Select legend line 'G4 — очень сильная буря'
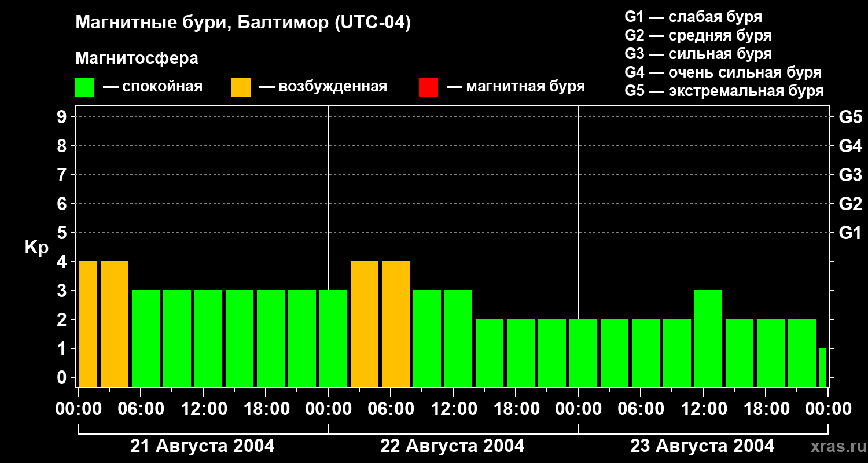Screen dimensions: 868x463 [723, 72]
